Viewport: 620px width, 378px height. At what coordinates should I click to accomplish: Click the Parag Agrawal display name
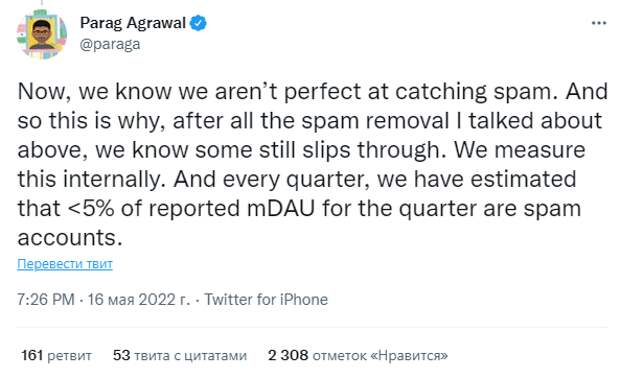[133, 23]
